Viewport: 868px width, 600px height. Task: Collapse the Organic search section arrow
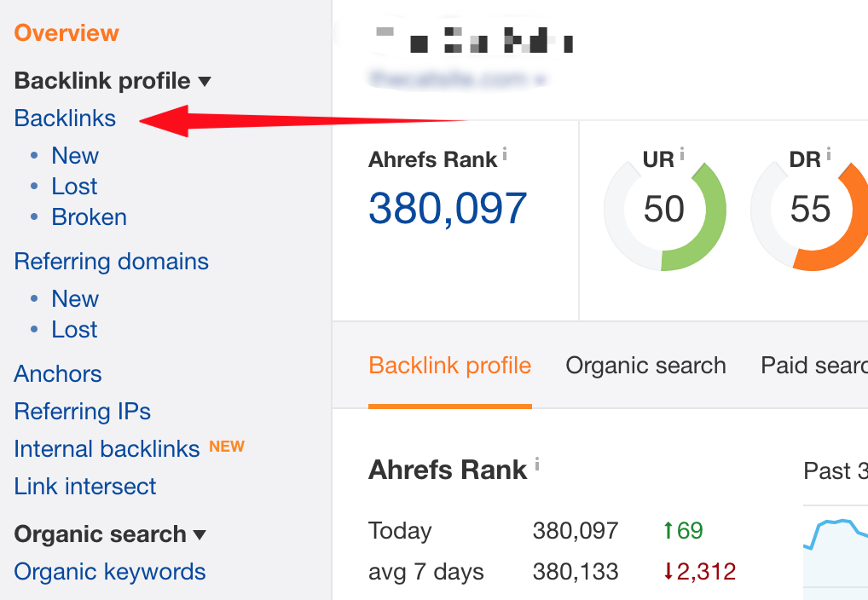coord(200,534)
